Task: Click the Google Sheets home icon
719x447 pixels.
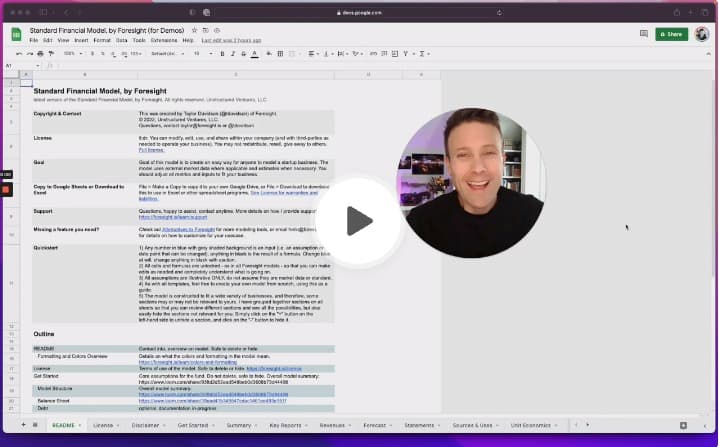Action: click(x=17, y=35)
